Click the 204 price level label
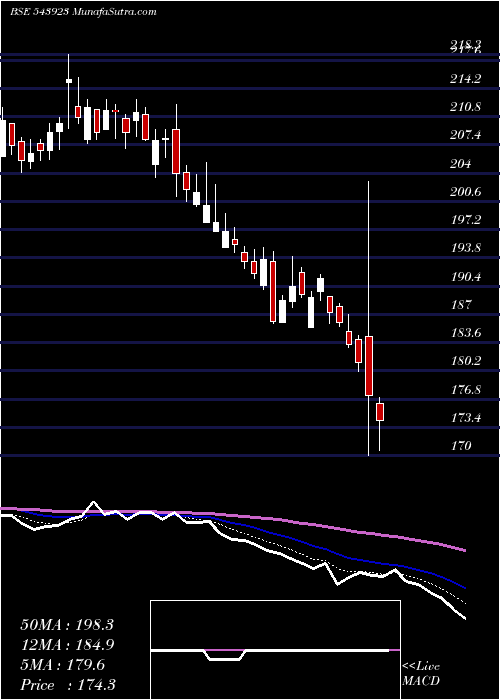The image size is (500, 700). point(461,164)
